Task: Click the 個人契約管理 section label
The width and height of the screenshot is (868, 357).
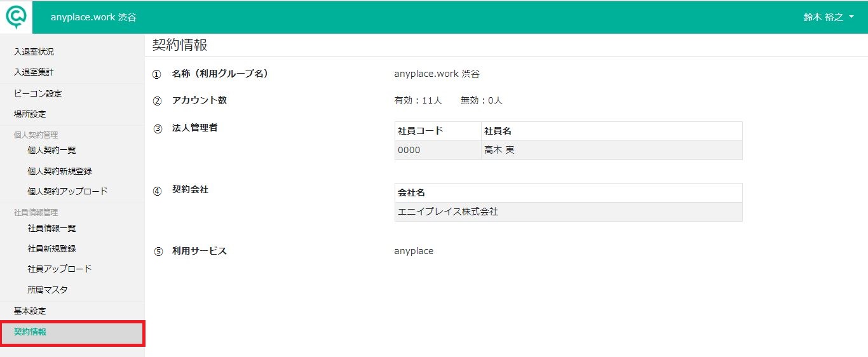Action: click(x=36, y=135)
